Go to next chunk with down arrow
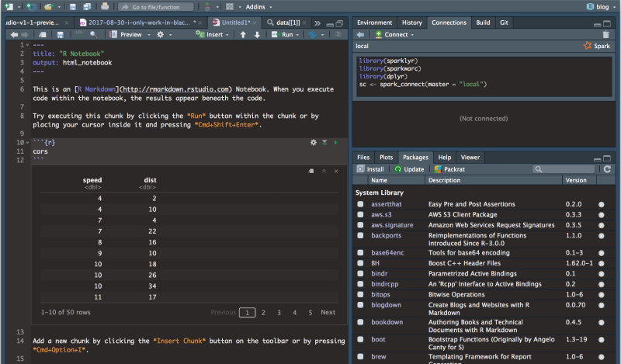This screenshot has width=621, height=364. (x=257, y=35)
